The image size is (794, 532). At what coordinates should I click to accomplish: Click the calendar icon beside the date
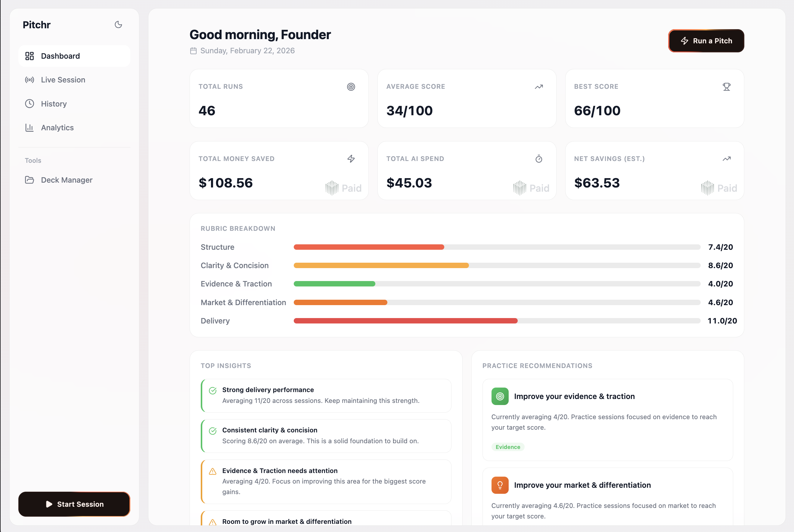[x=194, y=51]
